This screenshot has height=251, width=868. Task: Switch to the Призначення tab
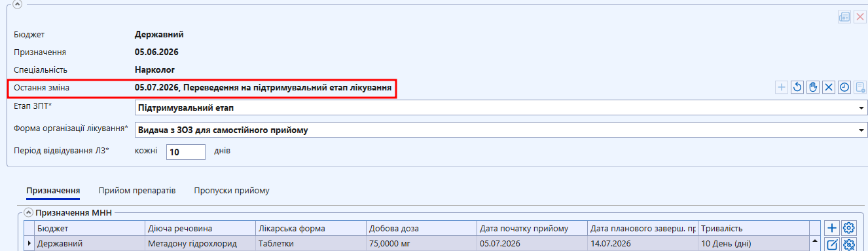coord(53,191)
